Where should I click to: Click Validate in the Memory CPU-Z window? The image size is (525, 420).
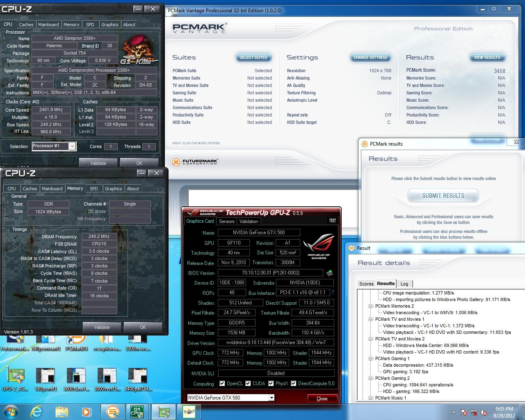(x=102, y=327)
